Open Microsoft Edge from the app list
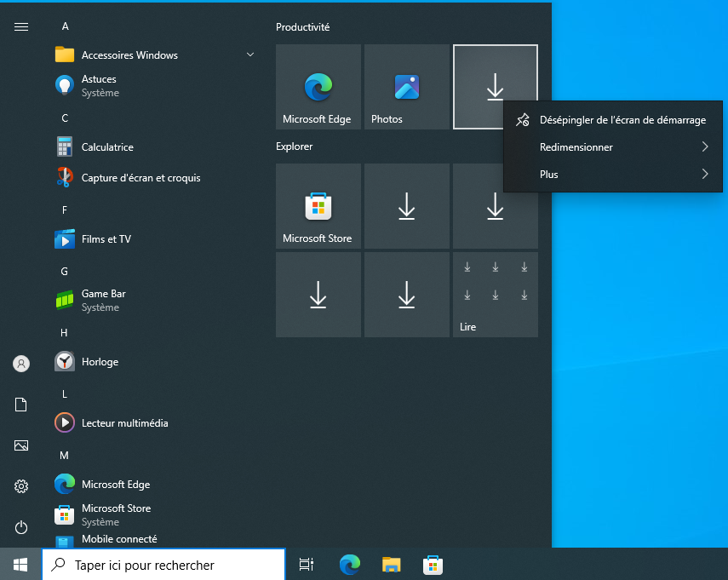The height and width of the screenshot is (580, 728). click(154, 485)
